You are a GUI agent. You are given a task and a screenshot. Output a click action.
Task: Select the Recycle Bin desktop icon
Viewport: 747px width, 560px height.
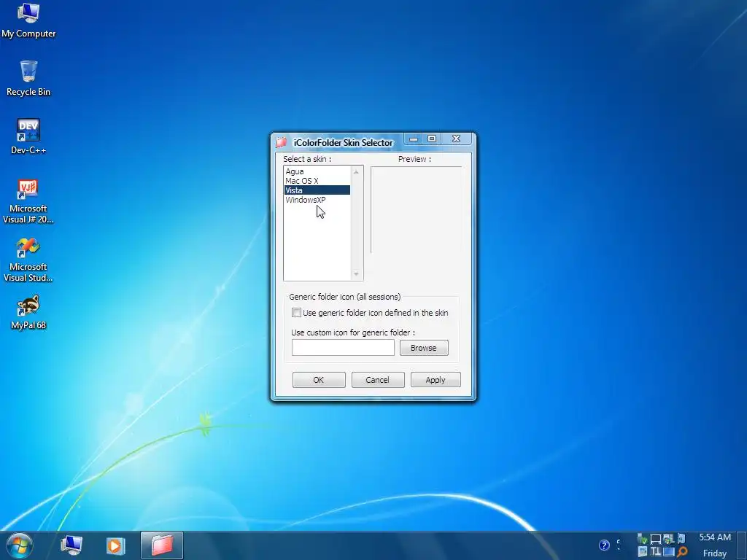[x=28, y=79]
